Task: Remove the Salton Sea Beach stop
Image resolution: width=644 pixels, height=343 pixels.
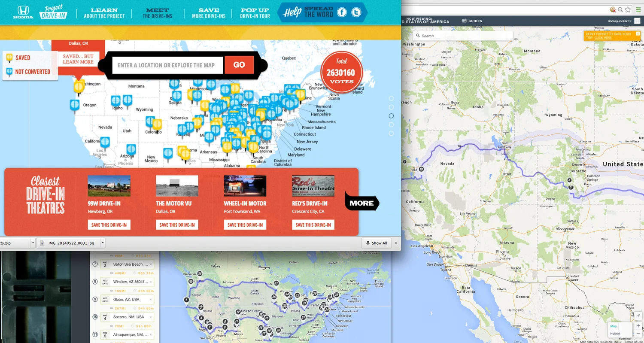Action: (x=151, y=264)
